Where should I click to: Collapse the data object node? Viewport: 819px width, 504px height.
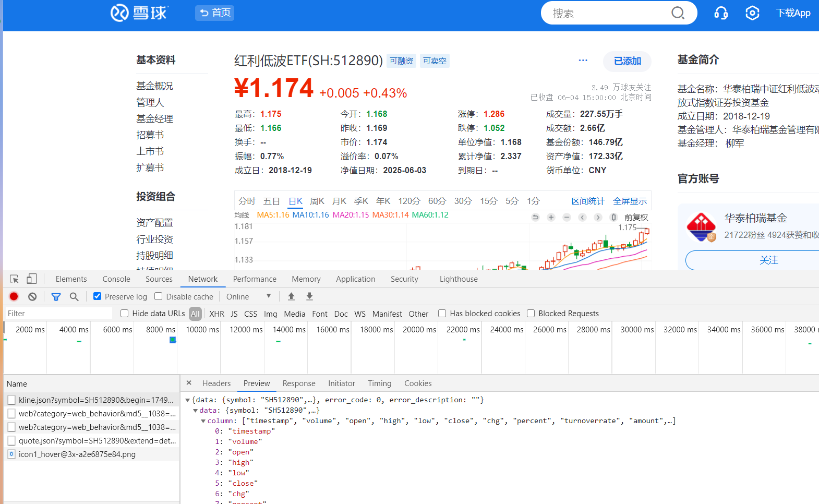pyautogui.click(x=196, y=411)
